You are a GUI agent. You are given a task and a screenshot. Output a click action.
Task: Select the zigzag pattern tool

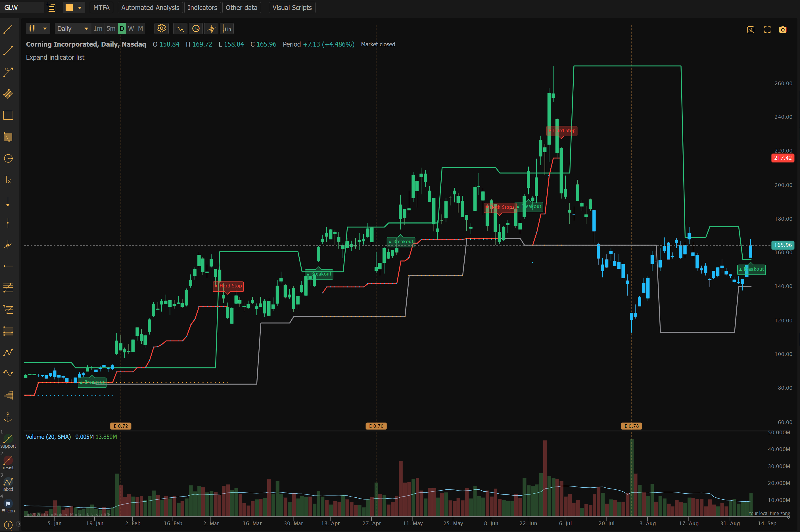[x=8, y=352]
